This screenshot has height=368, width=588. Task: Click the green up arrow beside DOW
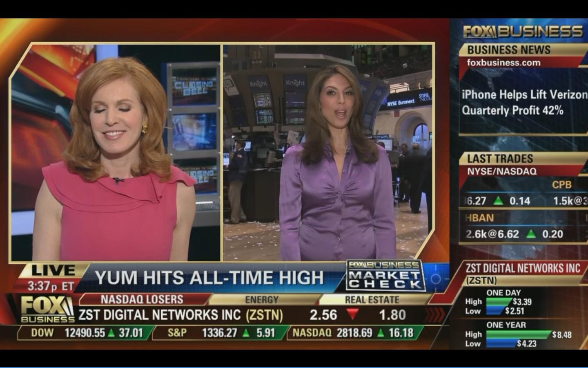[111, 333]
